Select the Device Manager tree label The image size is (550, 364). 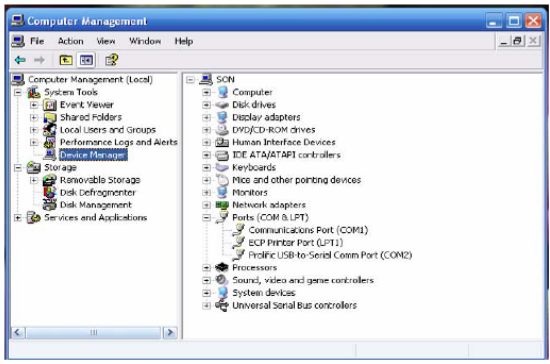coord(93,155)
